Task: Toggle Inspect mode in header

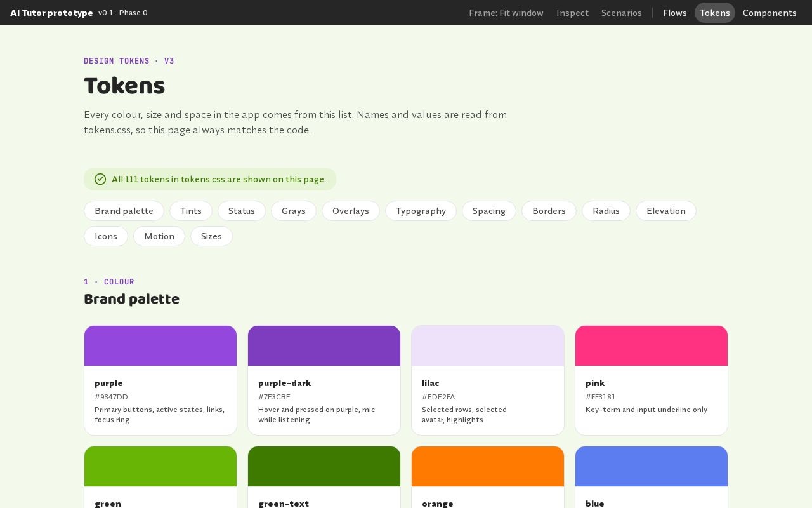Action: 572,13
